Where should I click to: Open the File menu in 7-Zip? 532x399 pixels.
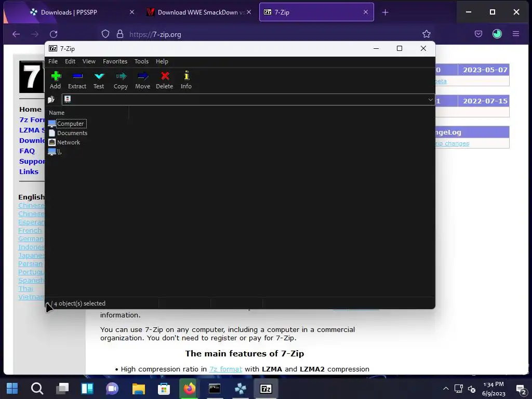click(53, 61)
